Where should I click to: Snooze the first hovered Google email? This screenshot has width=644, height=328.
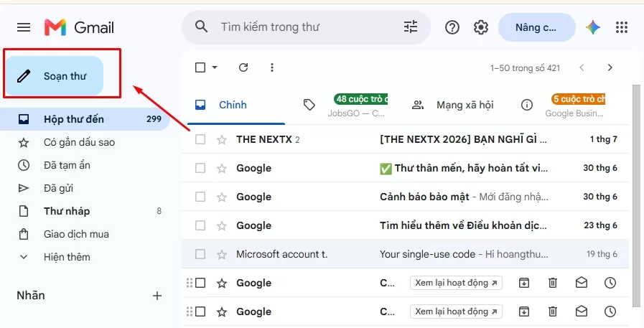610,283
